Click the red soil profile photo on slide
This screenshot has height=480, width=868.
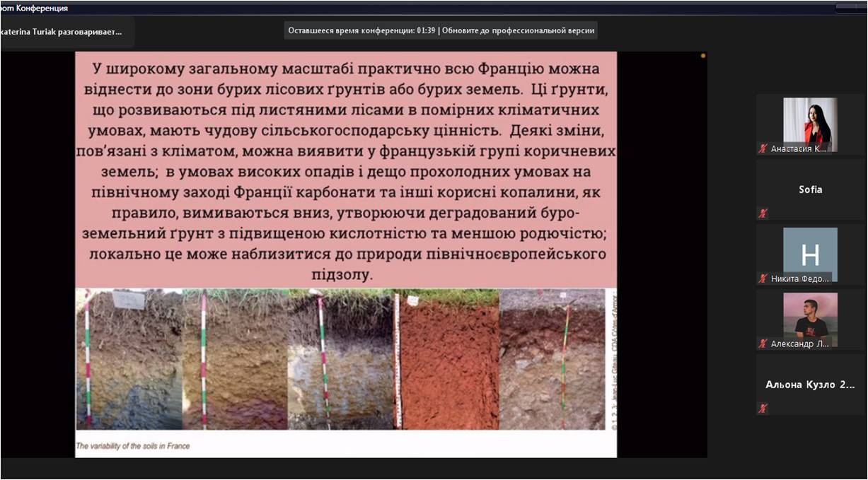tap(446, 359)
